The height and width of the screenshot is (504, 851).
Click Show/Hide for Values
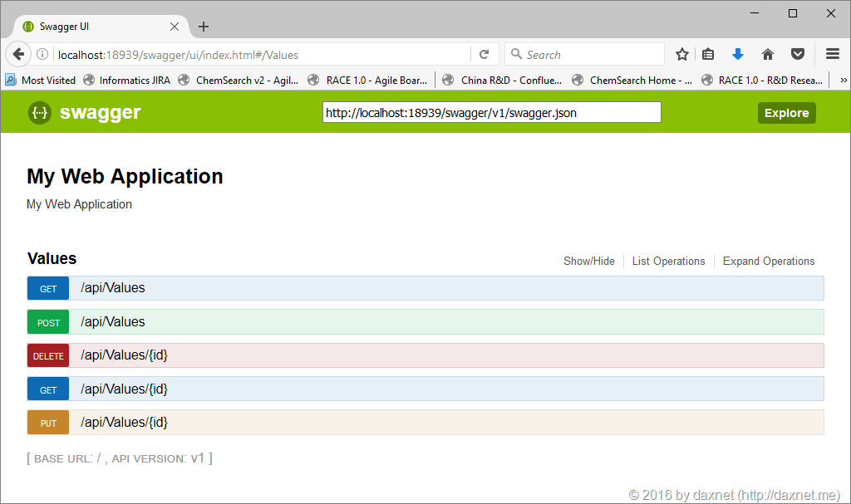click(589, 261)
